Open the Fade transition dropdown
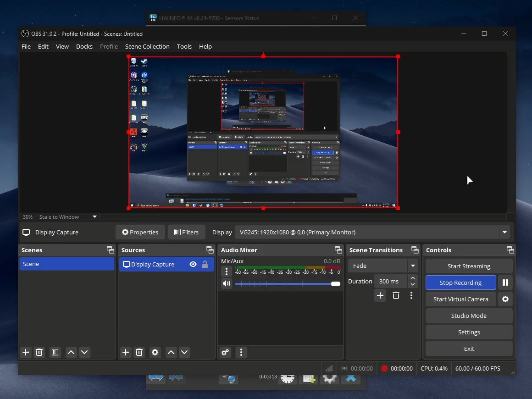The height and width of the screenshot is (399, 532). (x=413, y=266)
